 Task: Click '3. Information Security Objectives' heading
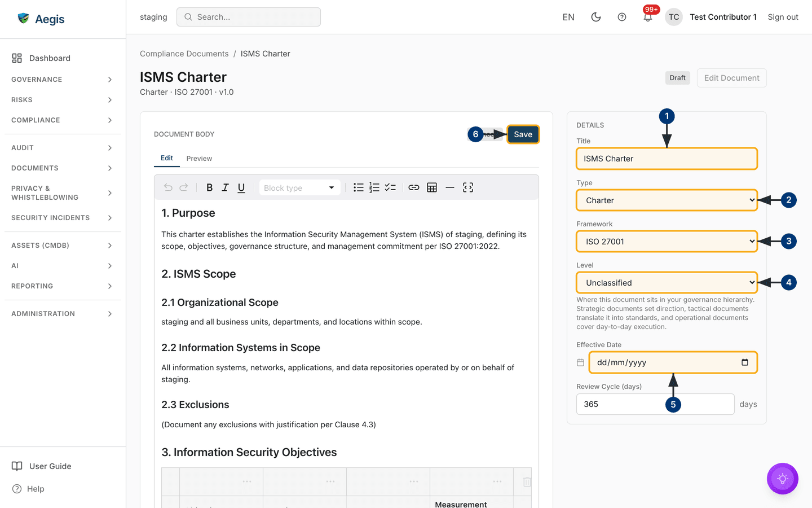coord(249,452)
